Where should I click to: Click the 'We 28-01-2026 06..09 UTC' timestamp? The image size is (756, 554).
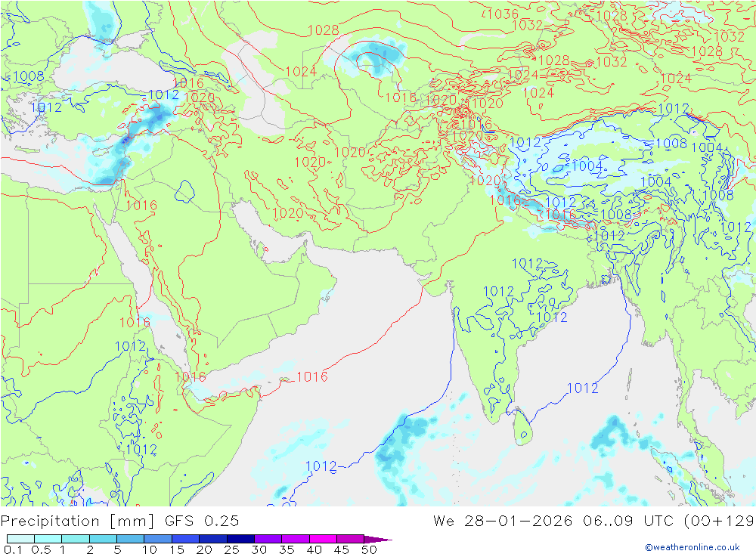556,521
